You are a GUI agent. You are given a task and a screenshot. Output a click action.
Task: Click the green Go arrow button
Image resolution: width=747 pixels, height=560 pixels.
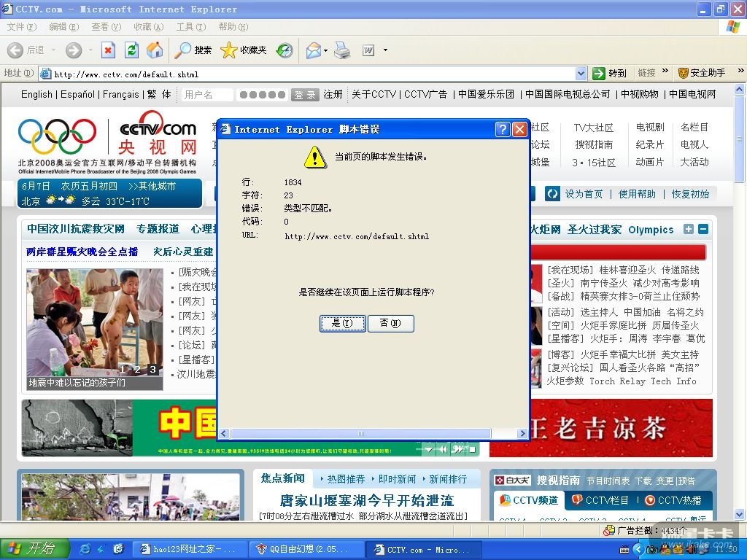click(x=598, y=74)
